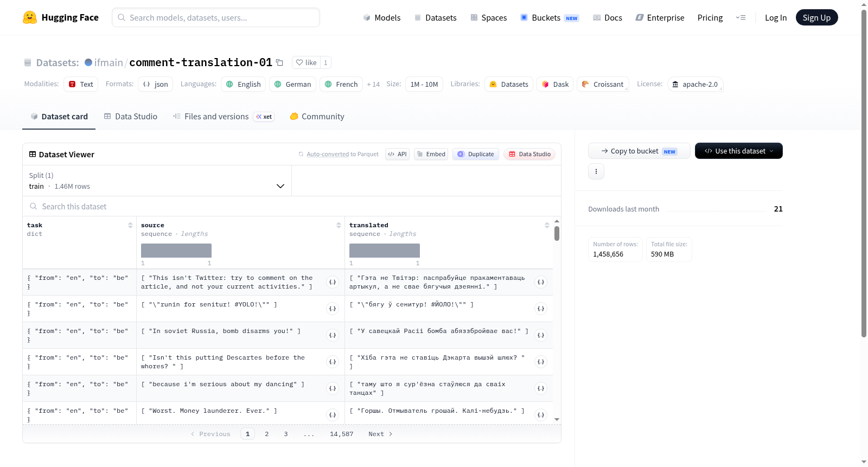Expand JSON for first translated row

pyautogui.click(x=541, y=282)
